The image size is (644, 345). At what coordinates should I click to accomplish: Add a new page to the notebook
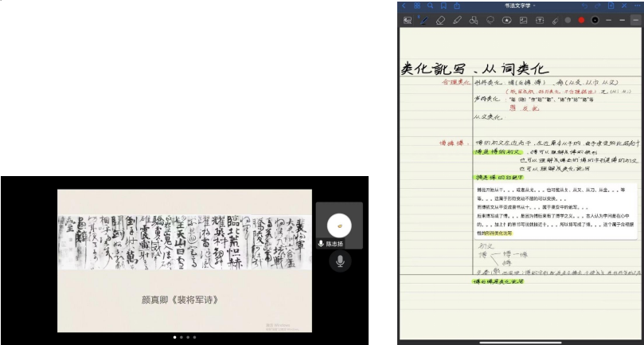pos(611,6)
